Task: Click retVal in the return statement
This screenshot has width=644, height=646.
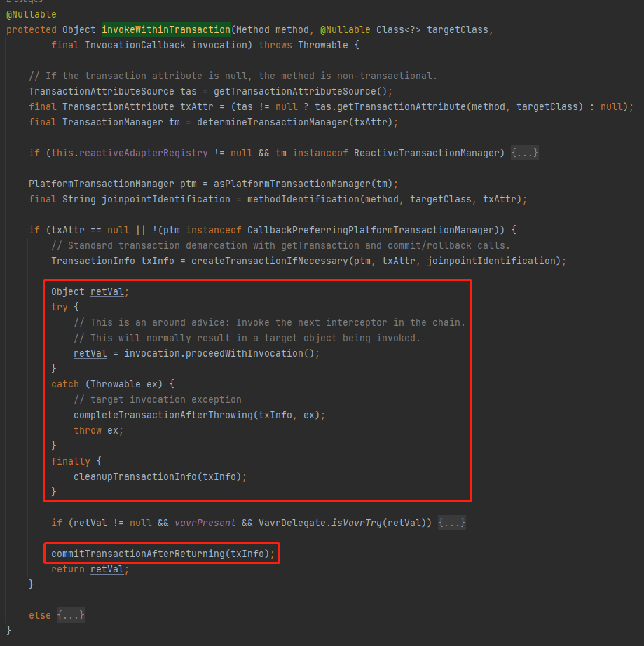Action: click(x=107, y=570)
